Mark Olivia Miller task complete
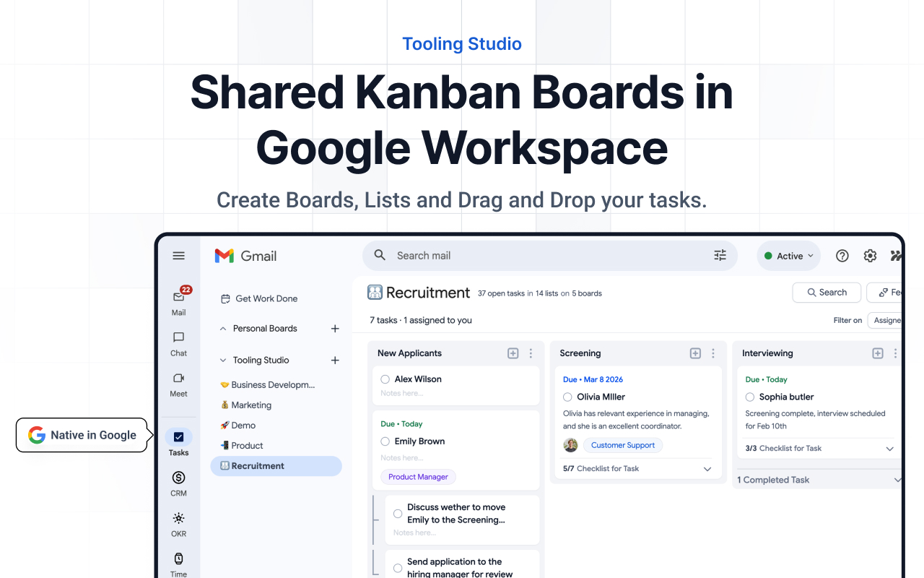 (x=567, y=397)
